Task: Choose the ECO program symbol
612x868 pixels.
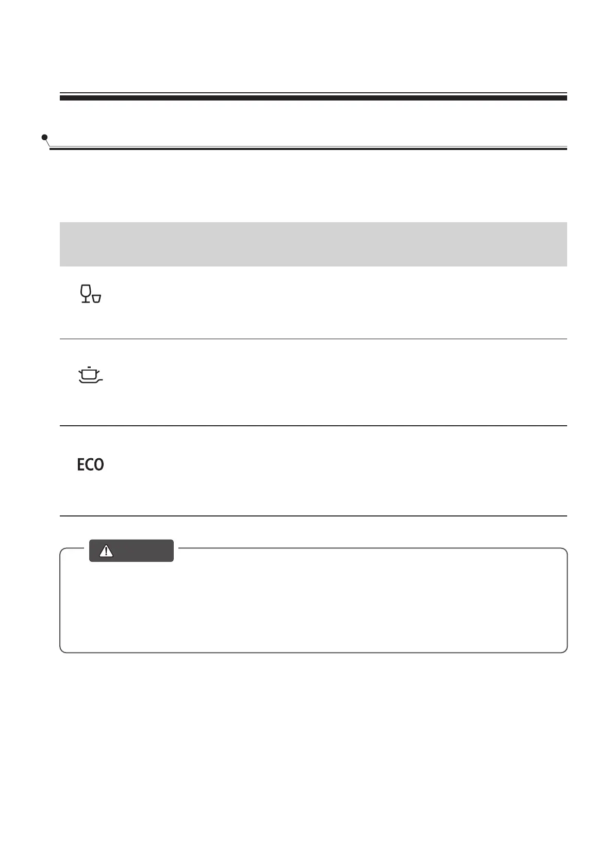Action: [x=90, y=465]
